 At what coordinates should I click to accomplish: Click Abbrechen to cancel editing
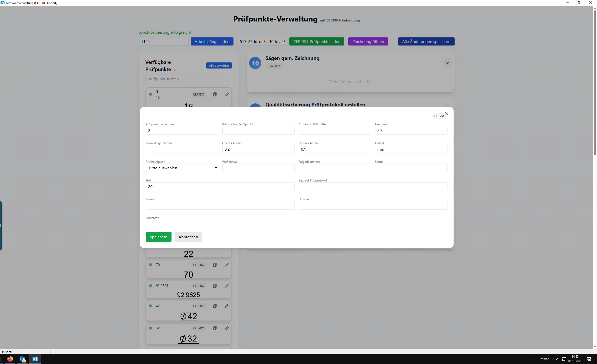[188, 237]
